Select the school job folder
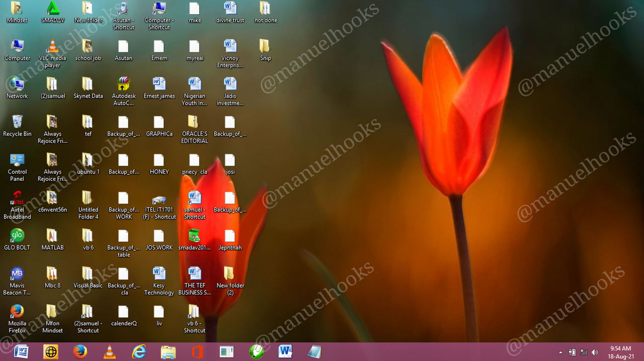 click(x=88, y=50)
